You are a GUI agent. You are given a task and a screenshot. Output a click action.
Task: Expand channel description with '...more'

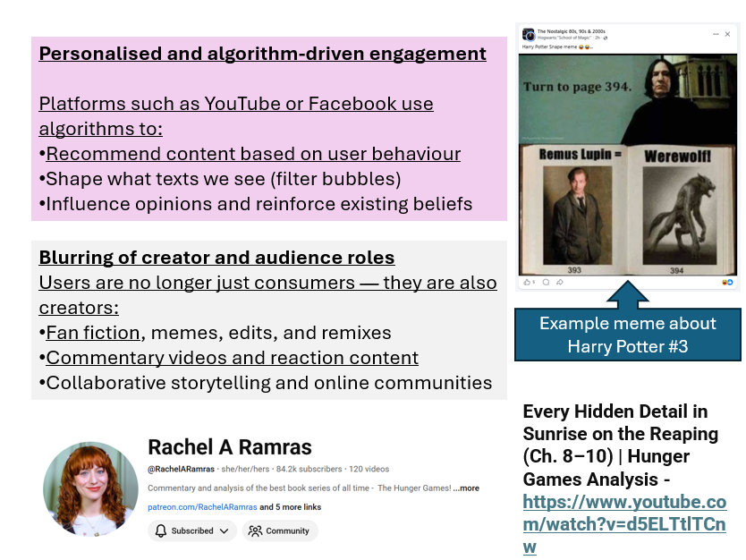tap(466, 488)
